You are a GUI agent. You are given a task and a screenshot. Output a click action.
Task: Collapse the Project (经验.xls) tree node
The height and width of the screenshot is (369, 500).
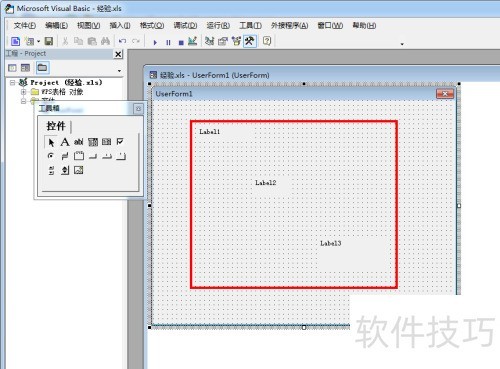pos(13,82)
